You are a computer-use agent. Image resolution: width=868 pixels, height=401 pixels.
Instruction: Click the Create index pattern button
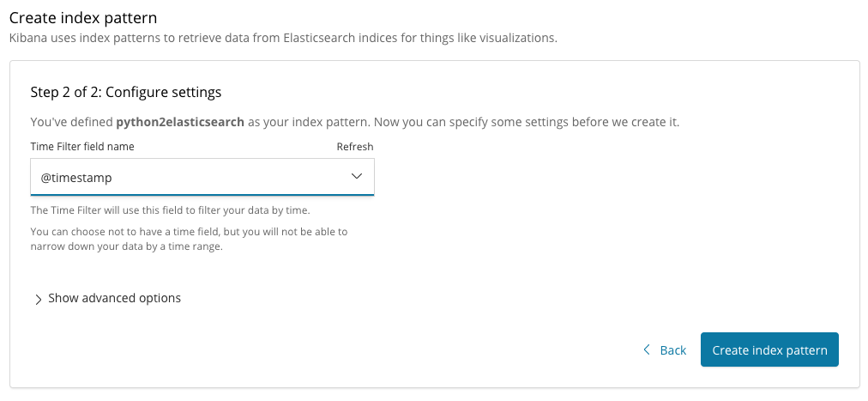[x=769, y=350]
